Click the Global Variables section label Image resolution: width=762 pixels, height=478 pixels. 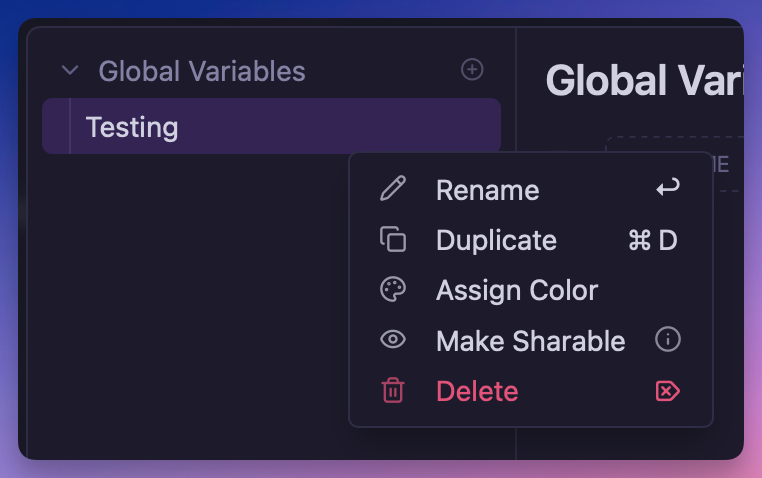pos(202,71)
